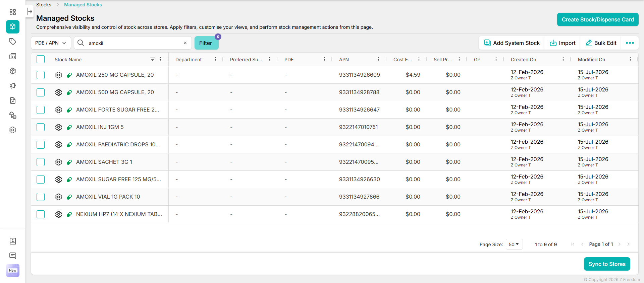Viewport: 644px width, 283px height.
Task: Click Sync to Stores button
Action: pos(607,264)
